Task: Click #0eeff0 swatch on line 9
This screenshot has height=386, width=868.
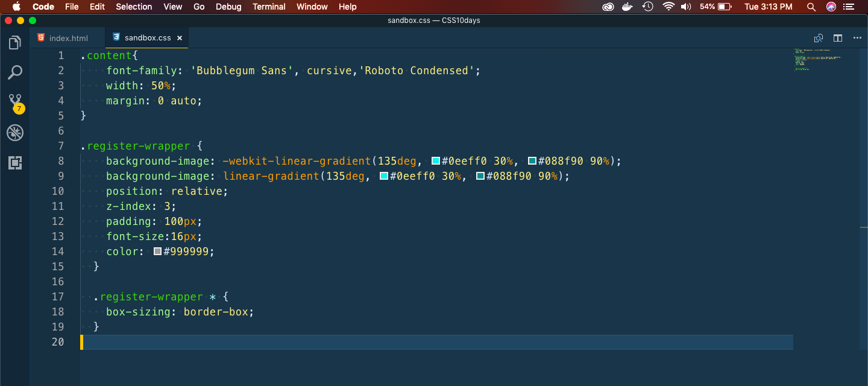Action: pos(384,176)
